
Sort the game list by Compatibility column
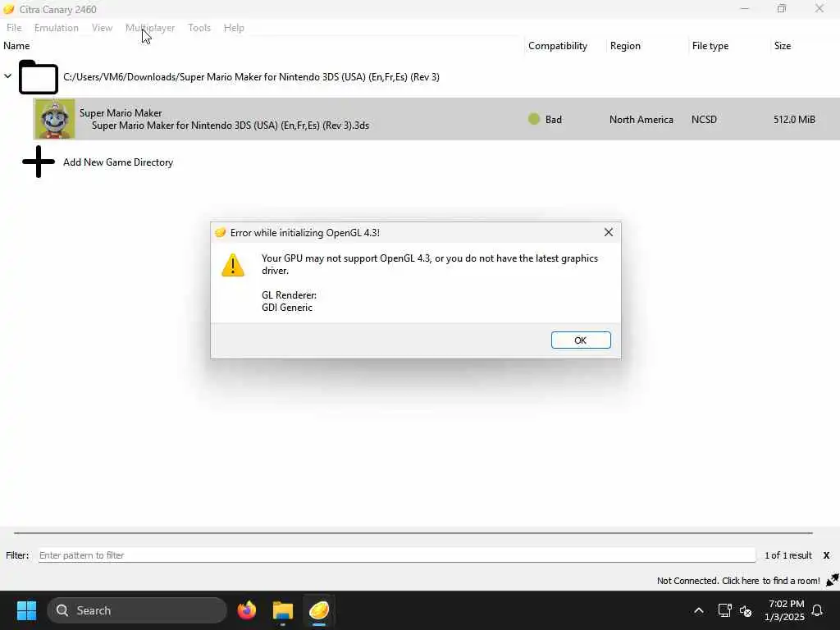(x=558, y=46)
